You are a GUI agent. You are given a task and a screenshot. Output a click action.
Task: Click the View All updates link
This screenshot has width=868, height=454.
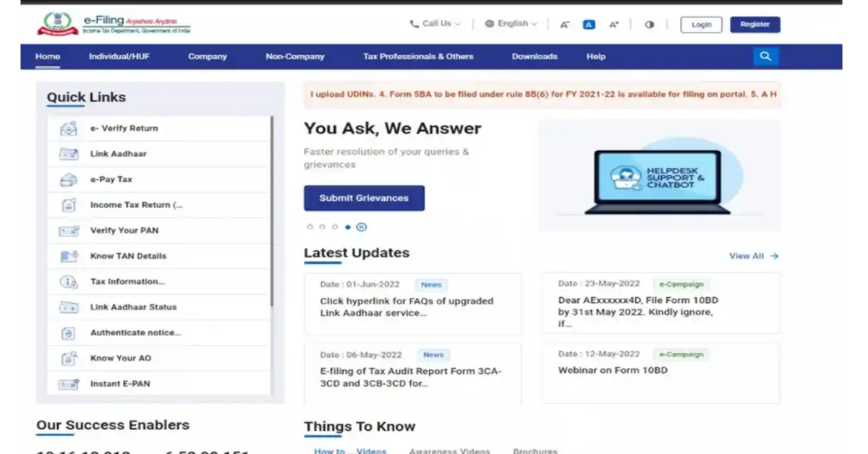pos(754,256)
